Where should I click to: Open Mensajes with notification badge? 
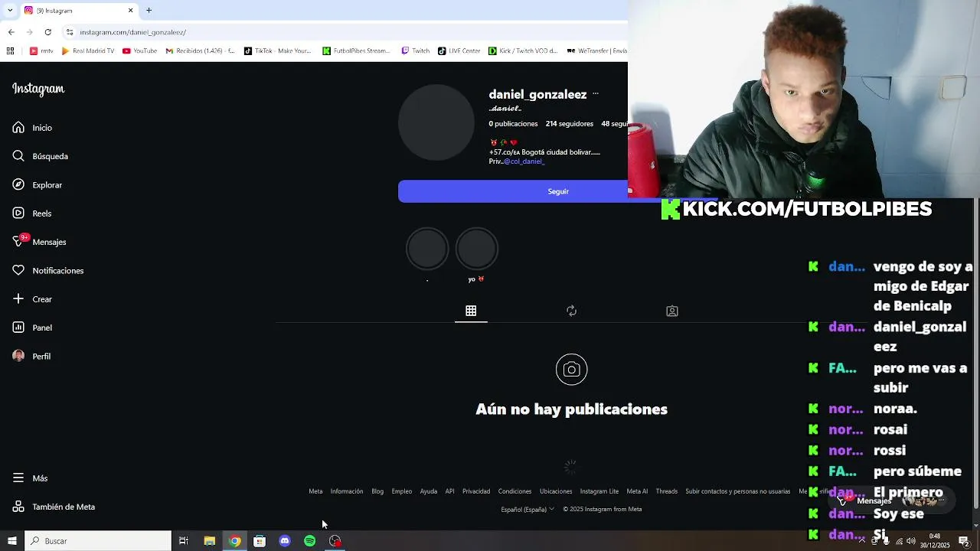(39, 242)
